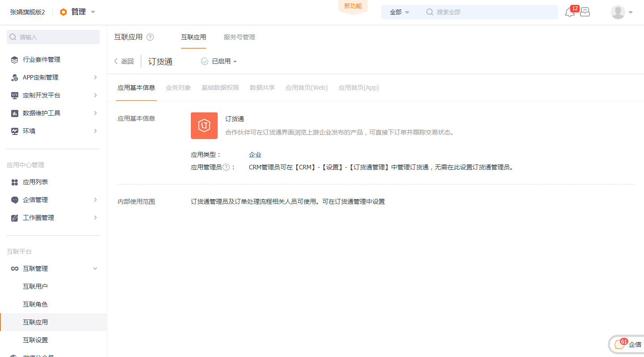Click the 数据维护工具 chart icon
Screen dimensions: 644x357
click(x=15, y=113)
